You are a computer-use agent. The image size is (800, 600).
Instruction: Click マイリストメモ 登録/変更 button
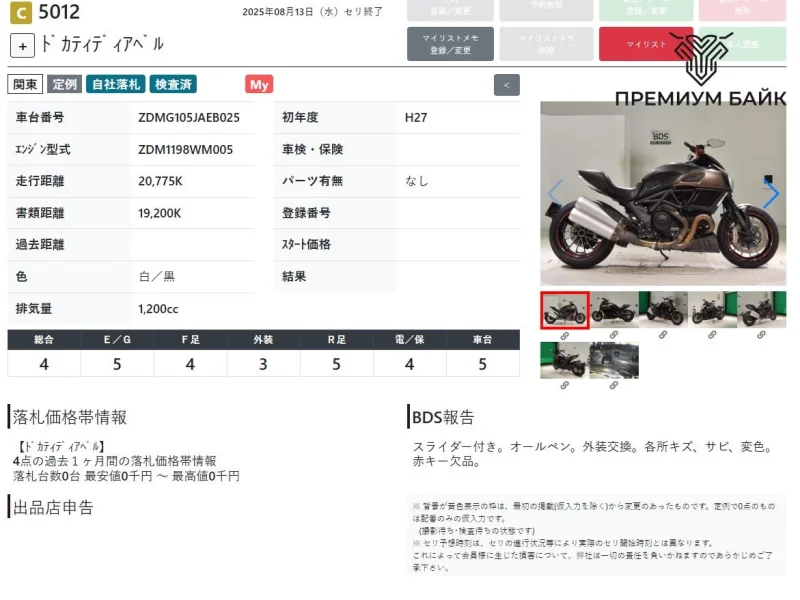[x=450, y=44]
